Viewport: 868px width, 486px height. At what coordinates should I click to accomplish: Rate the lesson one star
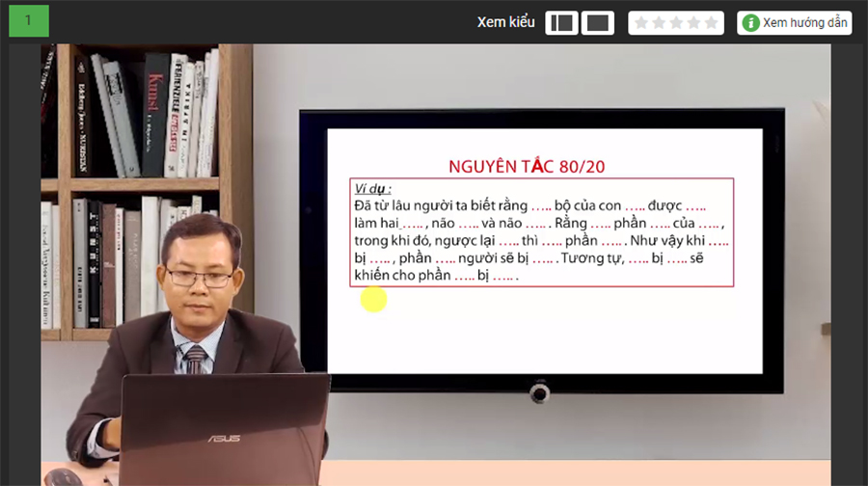click(x=641, y=23)
